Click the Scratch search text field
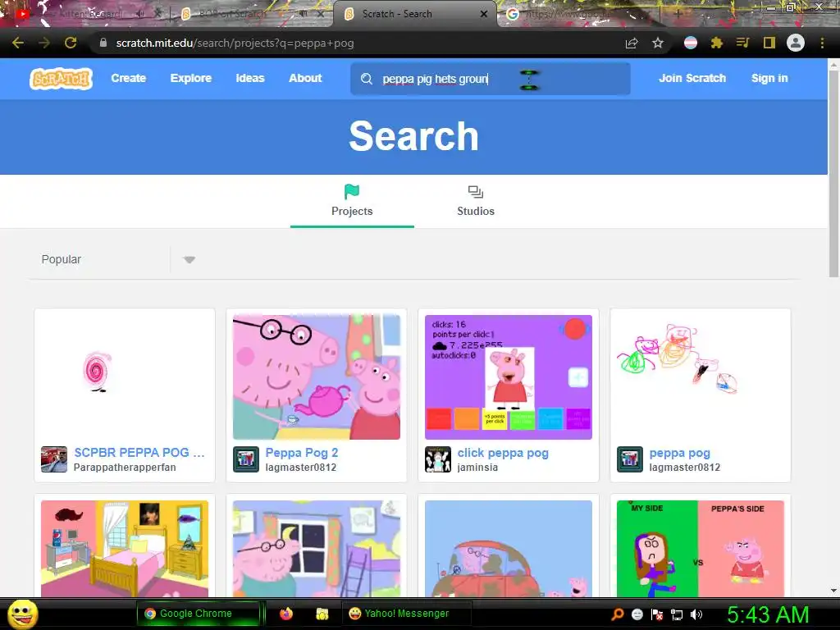The height and width of the screenshot is (630, 840). pos(491,79)
